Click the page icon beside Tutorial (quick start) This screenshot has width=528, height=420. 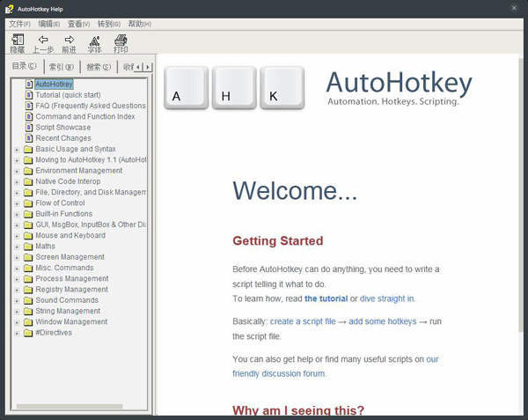point(29,95)
